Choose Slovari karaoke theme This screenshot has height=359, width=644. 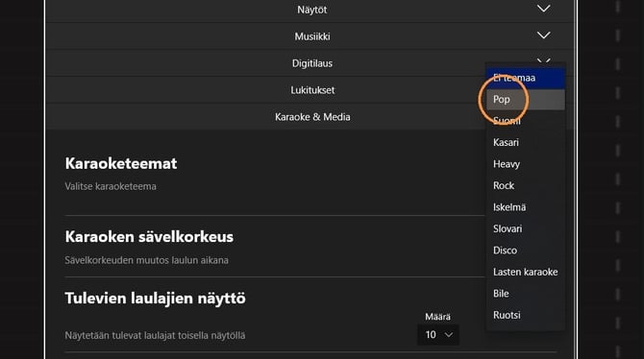click(x=526, y=229)
